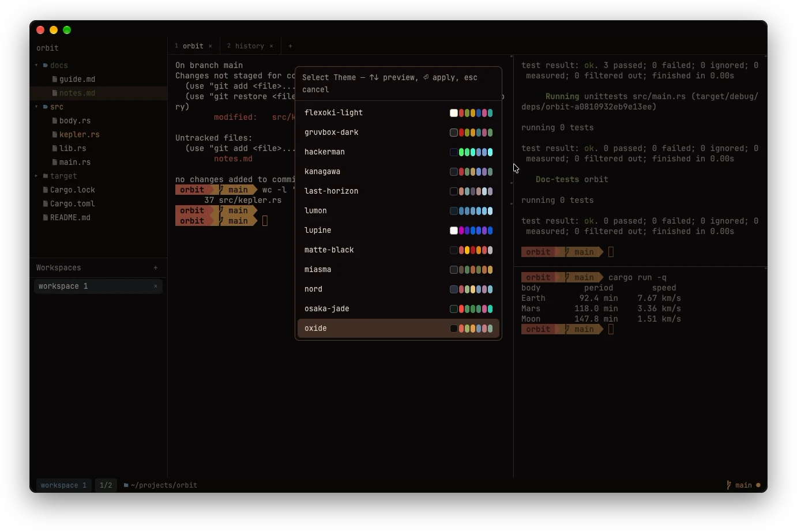Click the workspace 1 button in the status bar
Viewport: 797px width, 532px height.
click(x=63, y=485)
